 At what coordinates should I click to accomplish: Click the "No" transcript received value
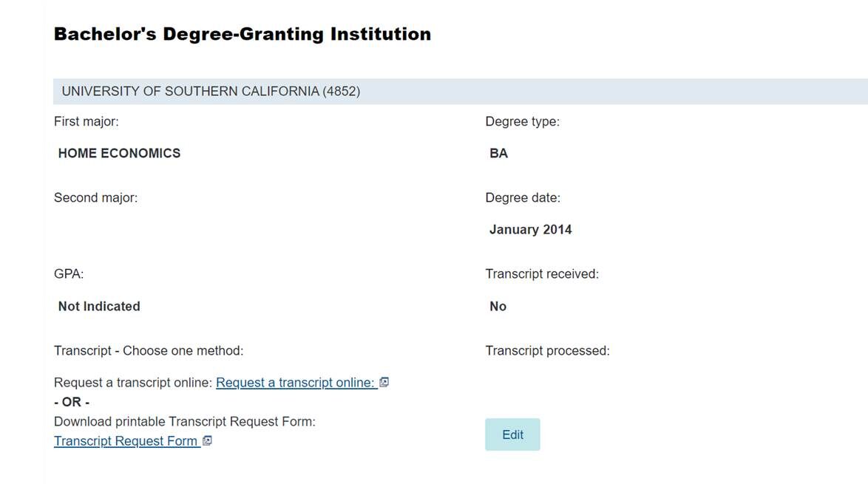click(498, 307)
